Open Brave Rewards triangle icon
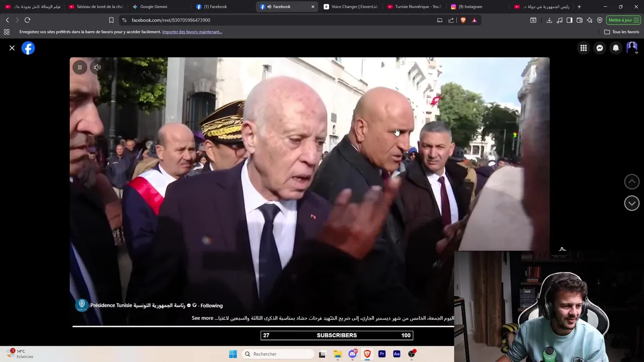 click(474, 20)
